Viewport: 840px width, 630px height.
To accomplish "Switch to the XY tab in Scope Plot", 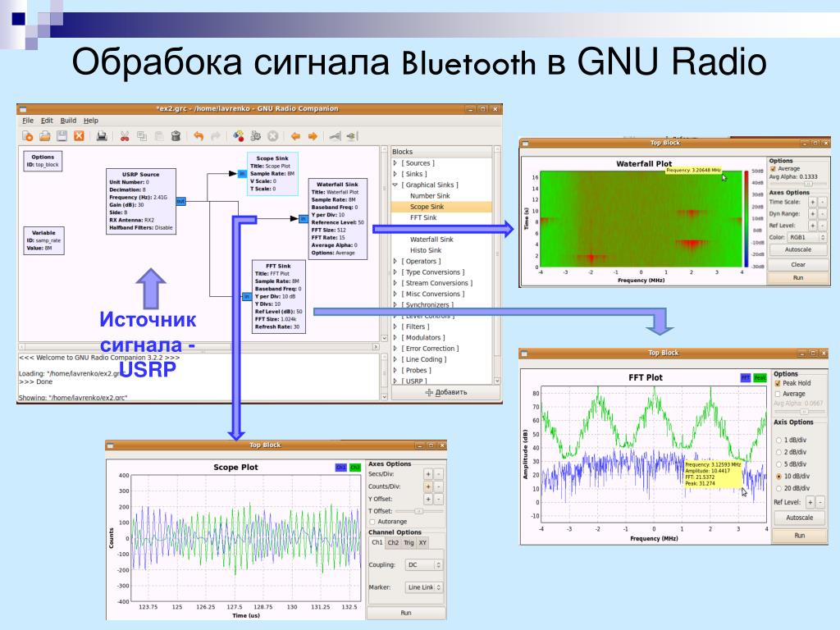I will tap(422, 543).
